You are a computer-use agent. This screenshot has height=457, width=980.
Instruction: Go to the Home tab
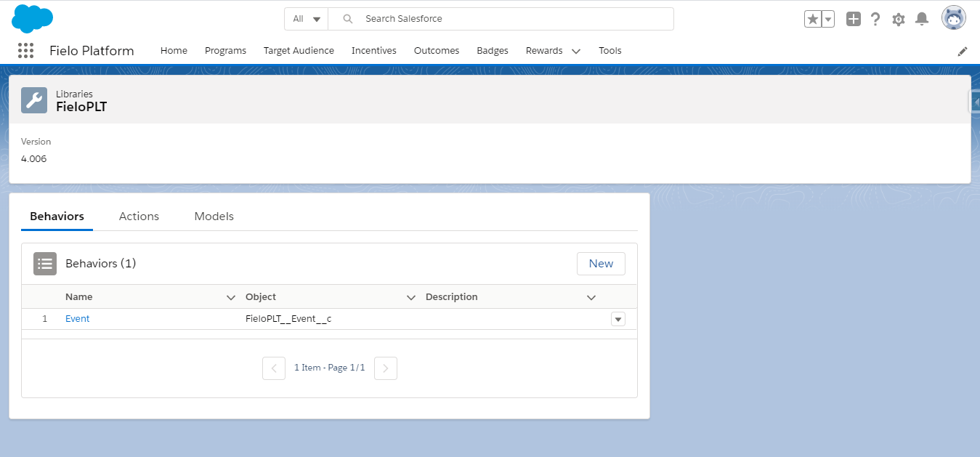pyautogui.click(x=174, y=51)
